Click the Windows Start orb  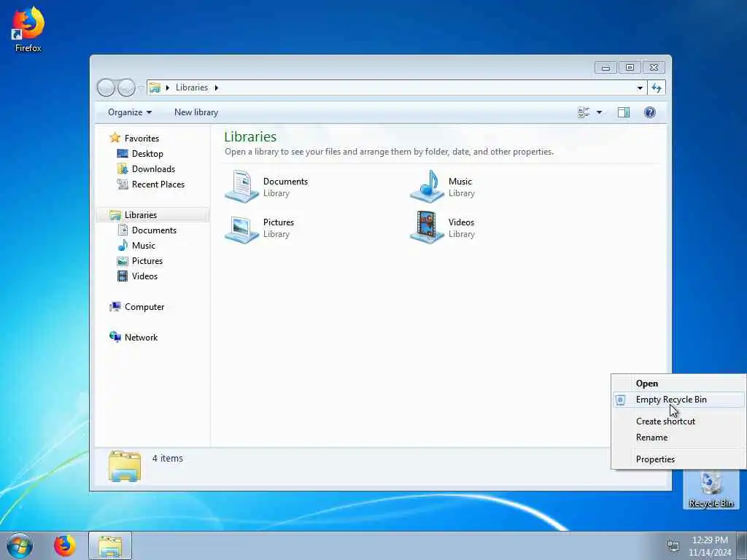(x=20, y=545)
